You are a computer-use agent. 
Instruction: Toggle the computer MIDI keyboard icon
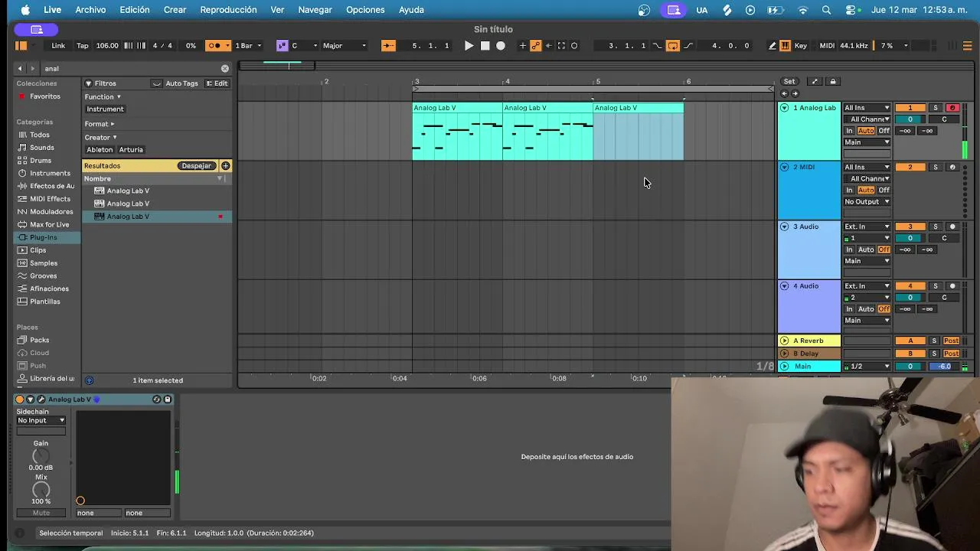point(785,46)
